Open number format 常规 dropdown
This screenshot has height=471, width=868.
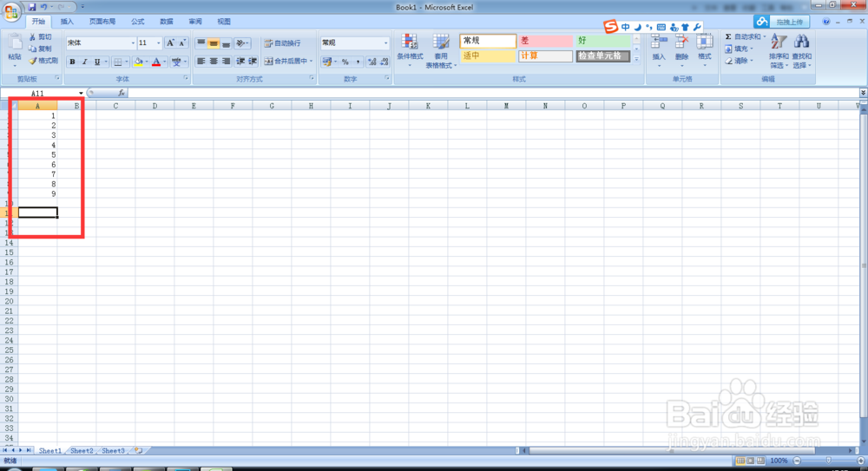386,43
